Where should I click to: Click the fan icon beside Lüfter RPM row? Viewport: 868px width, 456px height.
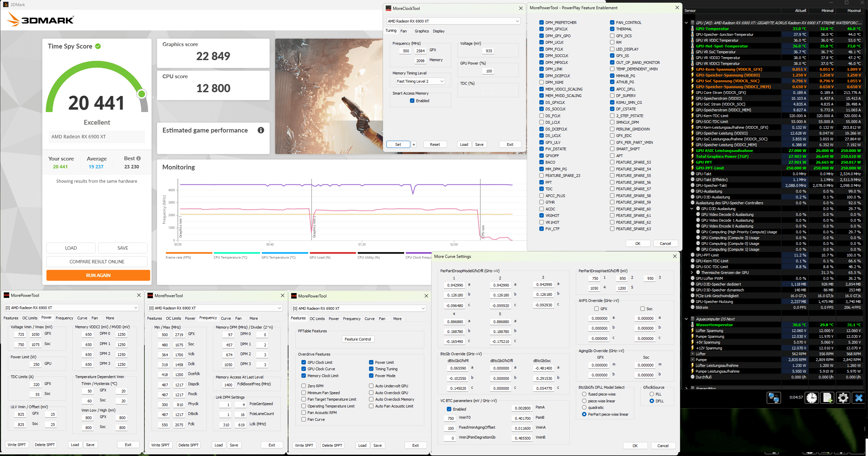[693, 354]
